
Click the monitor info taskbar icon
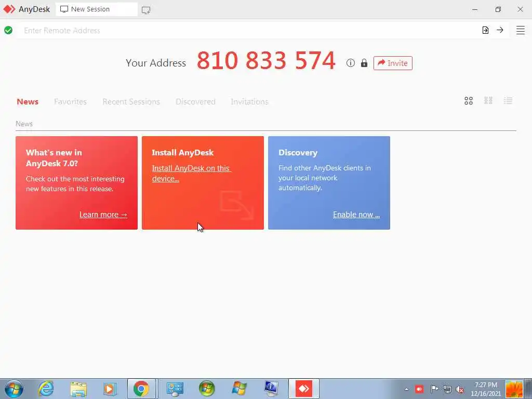click(x=271, y=389)
